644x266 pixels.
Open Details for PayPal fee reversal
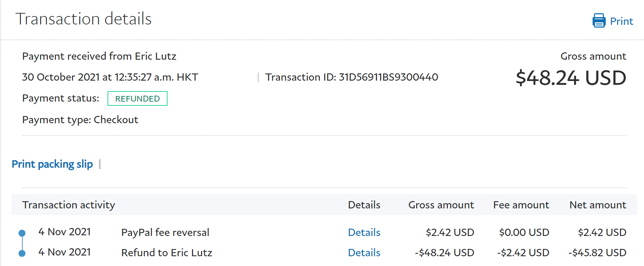[x=364, y=232]
